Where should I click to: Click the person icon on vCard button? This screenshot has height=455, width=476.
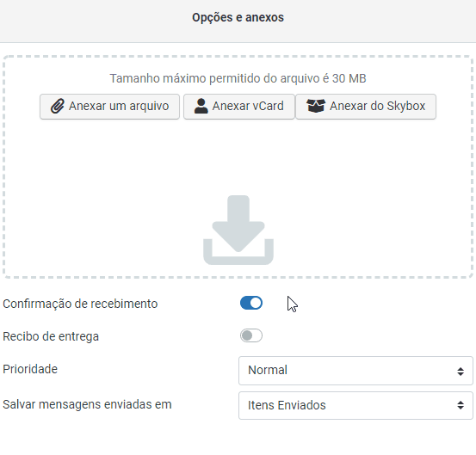tap(201, 106)
